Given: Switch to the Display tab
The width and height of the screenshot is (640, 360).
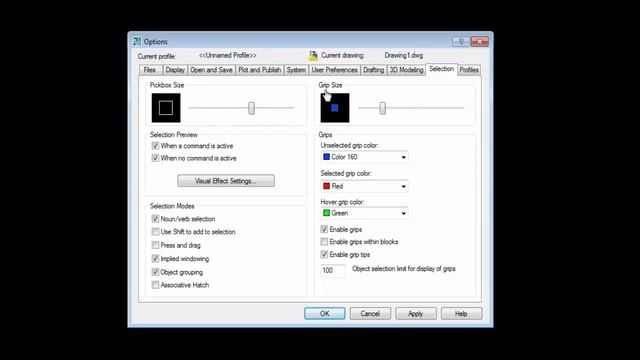Looking at the screenshot, I should [175, 70].
